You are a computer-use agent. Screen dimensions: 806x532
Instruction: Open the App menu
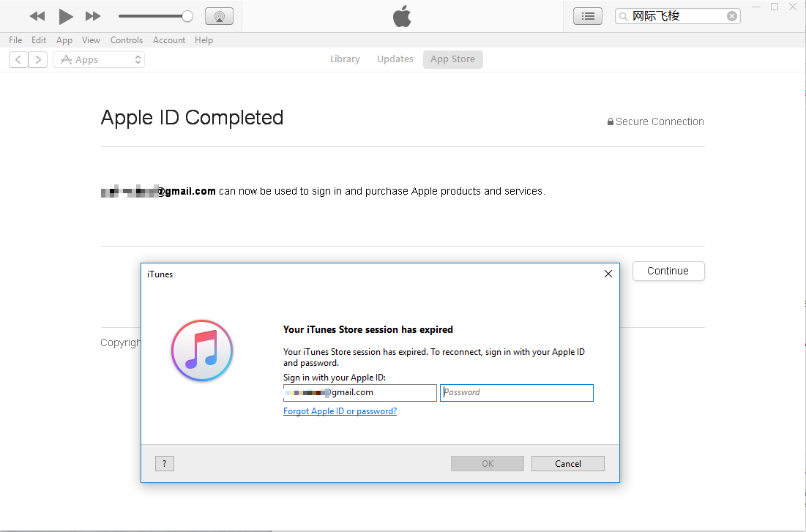point(64,40)
